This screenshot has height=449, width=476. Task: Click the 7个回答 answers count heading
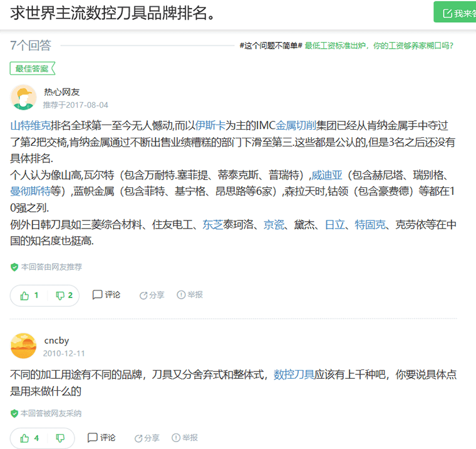pos(31,46)
